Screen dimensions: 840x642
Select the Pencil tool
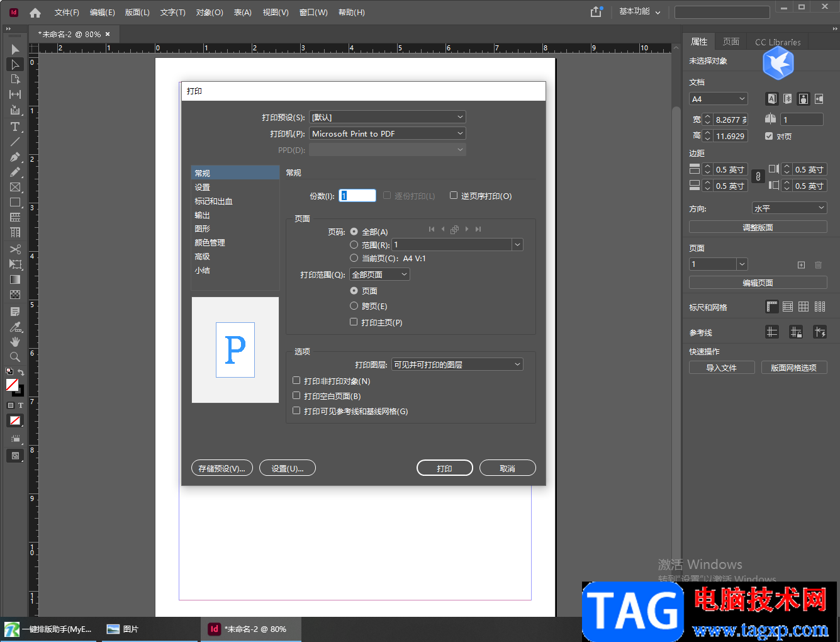15,172
